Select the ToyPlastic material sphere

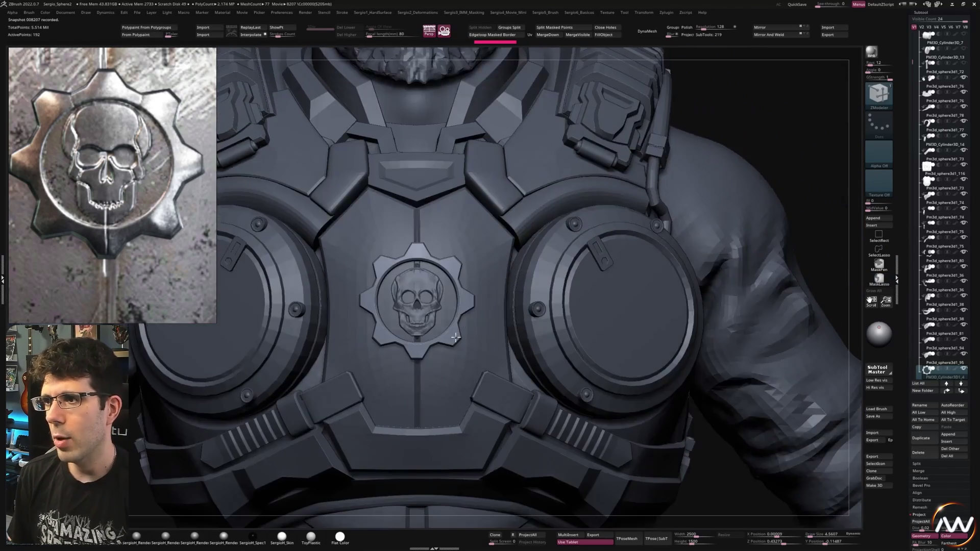pyautogui.click(x=311, y=536)
